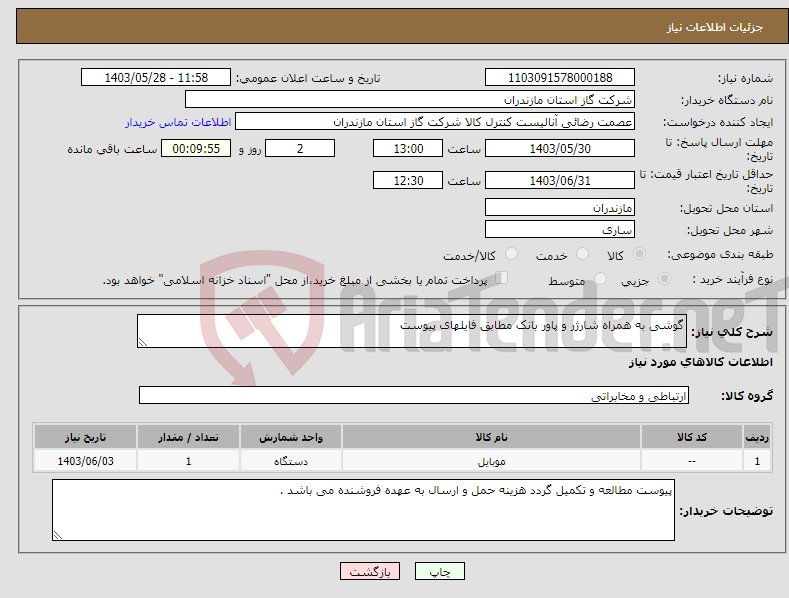Click the گروه کالا field ارتباطی و مخابراتی

[x=414, y=396]
